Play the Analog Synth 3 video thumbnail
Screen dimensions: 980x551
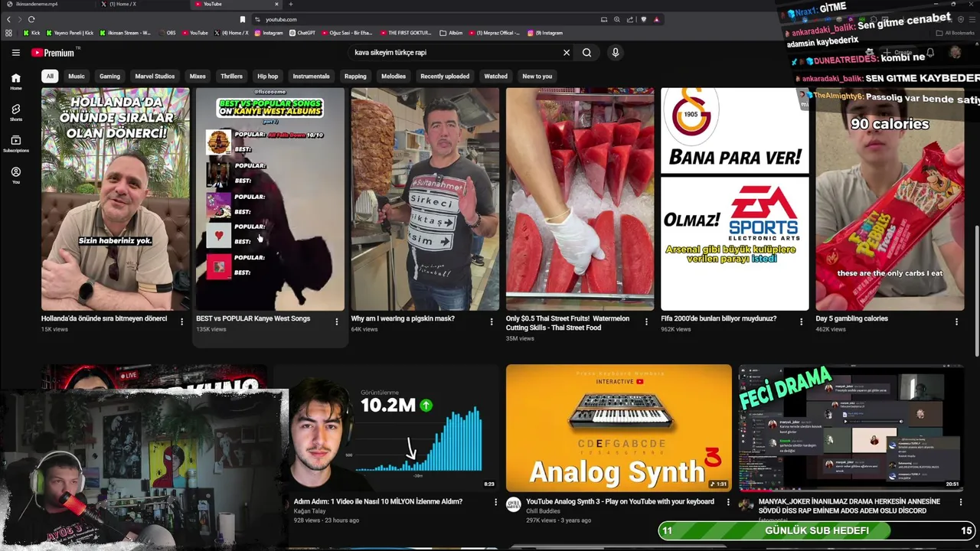click(619, 428)
